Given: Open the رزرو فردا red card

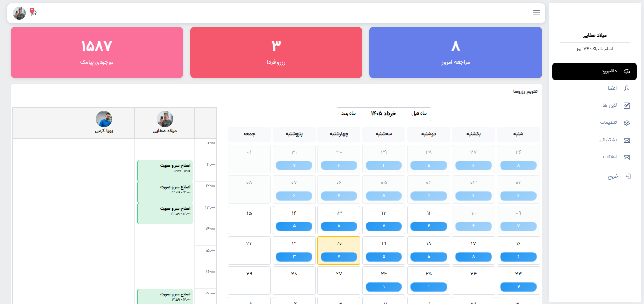Looking at the screenshot, I should [276, 52].
